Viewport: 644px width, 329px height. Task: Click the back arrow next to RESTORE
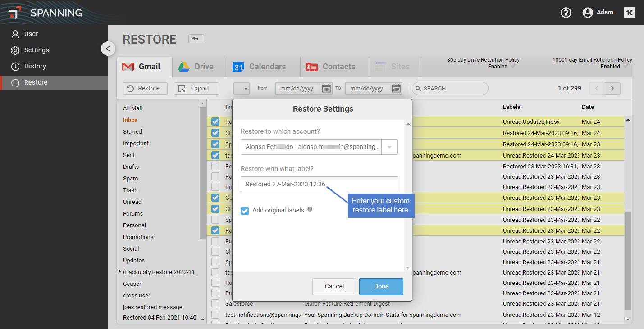196,39
